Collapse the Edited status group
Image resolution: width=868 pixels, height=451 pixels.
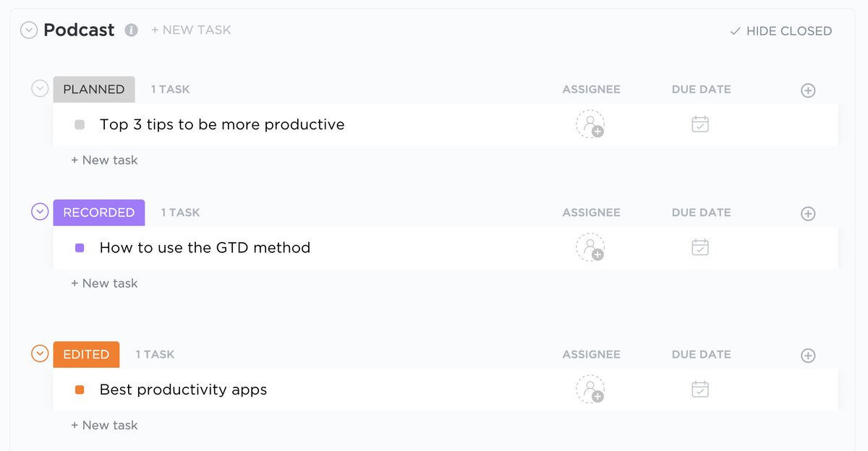40,353
